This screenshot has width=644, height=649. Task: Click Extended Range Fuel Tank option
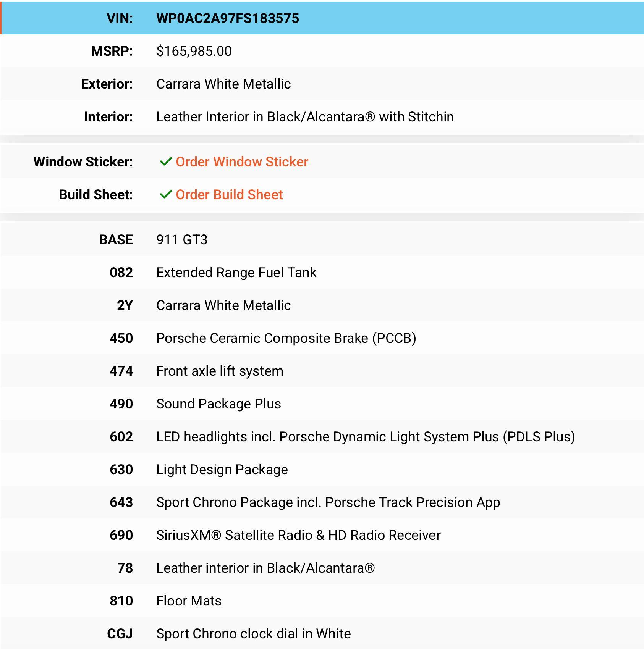tap(236, 273)
